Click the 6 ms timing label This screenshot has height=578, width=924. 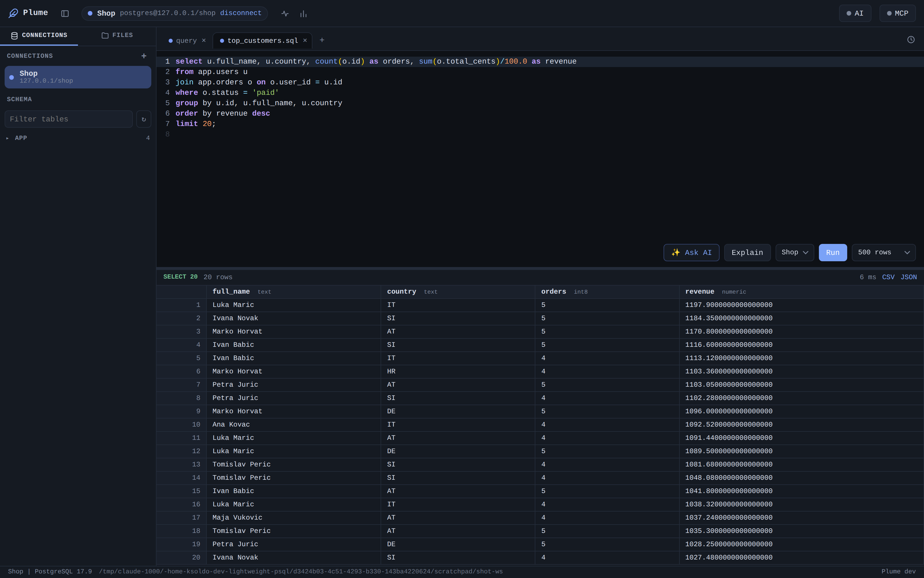[x=867, y=277]
